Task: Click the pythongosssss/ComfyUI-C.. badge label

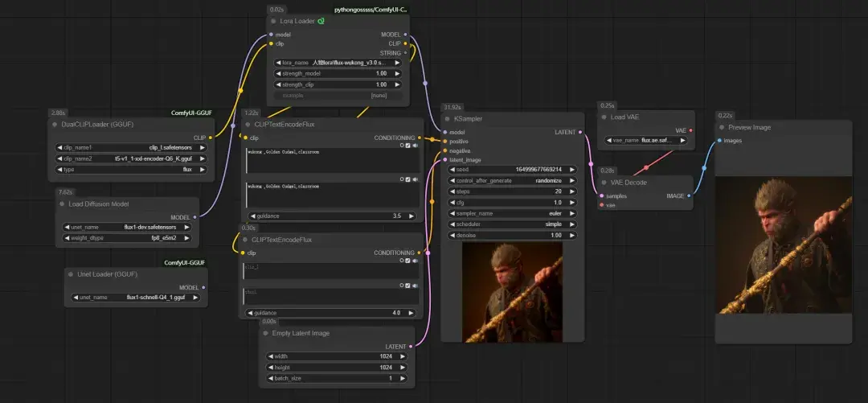Action: click(x=371, y=10)
